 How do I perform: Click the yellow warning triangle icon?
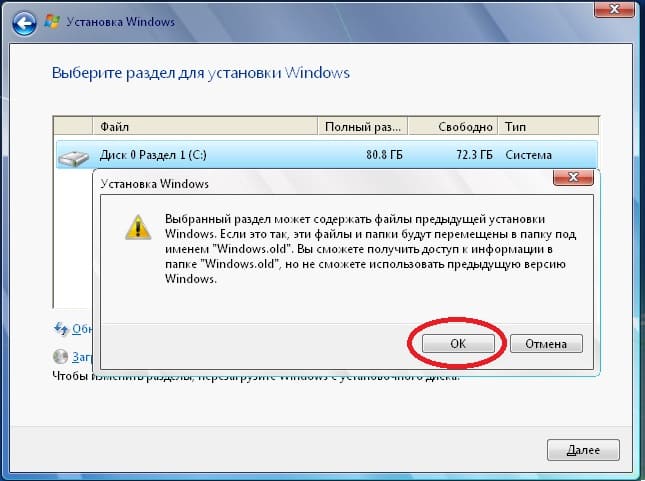point(138,227)
